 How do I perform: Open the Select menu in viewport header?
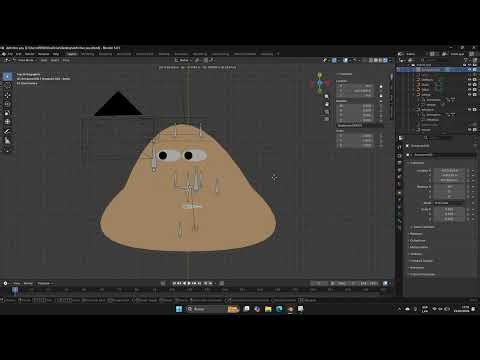pyautogui.click(x=55, y=60)
